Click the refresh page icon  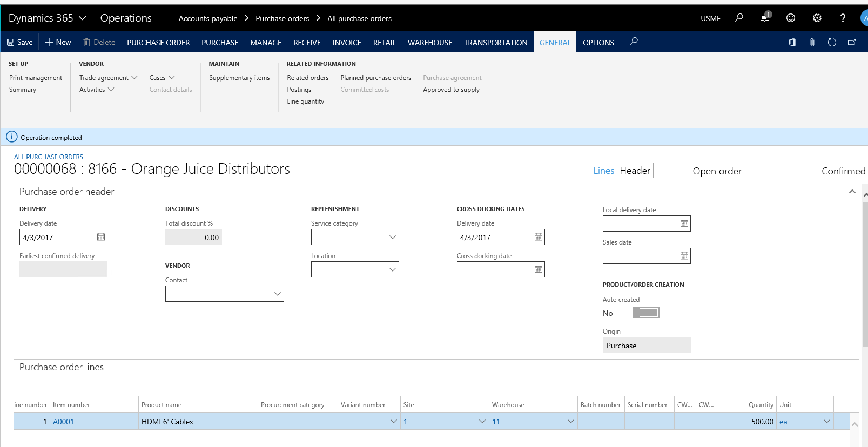click(832, 42)
